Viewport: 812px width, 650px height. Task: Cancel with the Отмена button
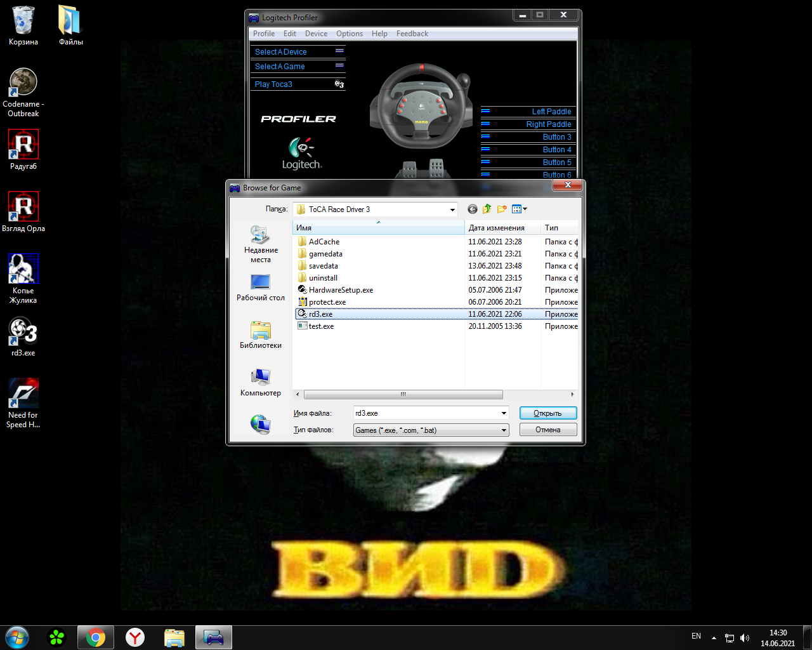point(548,430)
